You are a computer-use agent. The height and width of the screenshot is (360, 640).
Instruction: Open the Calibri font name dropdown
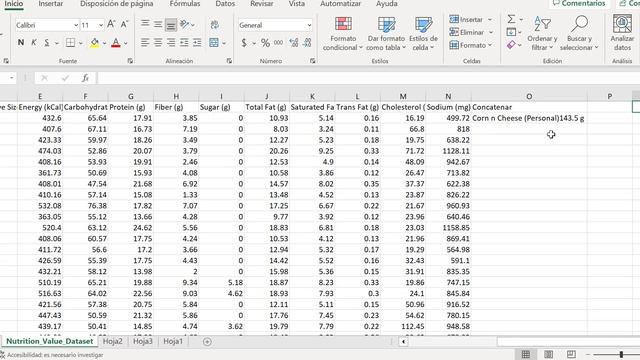76,25
